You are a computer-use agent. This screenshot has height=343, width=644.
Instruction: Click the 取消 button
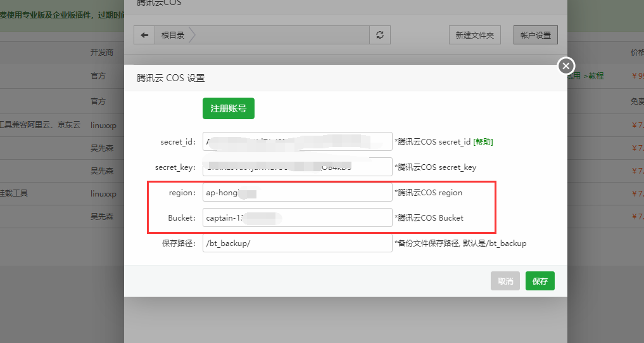click(x=505, y=281)
